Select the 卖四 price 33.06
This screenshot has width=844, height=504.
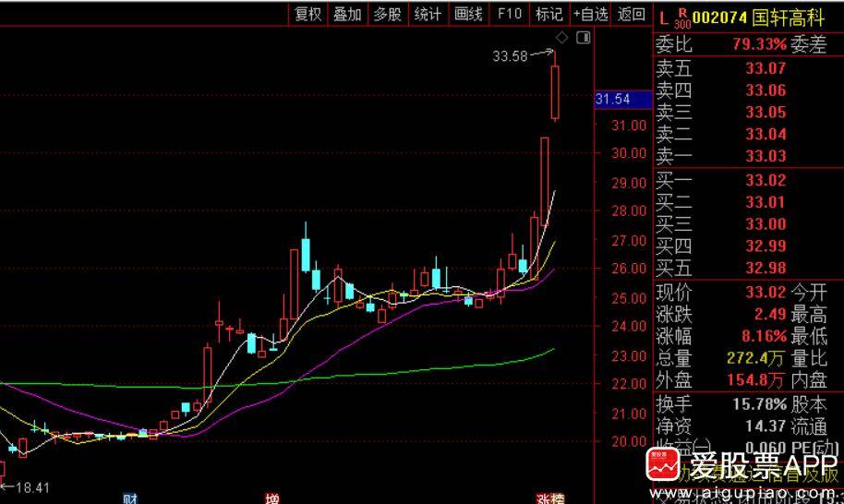tap(766, 90)
